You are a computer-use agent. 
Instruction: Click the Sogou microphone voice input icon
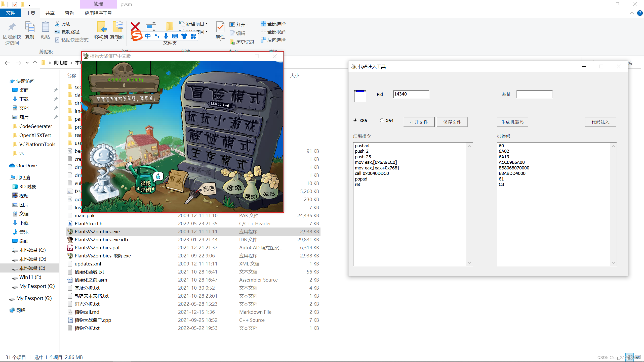pos(166,36)
